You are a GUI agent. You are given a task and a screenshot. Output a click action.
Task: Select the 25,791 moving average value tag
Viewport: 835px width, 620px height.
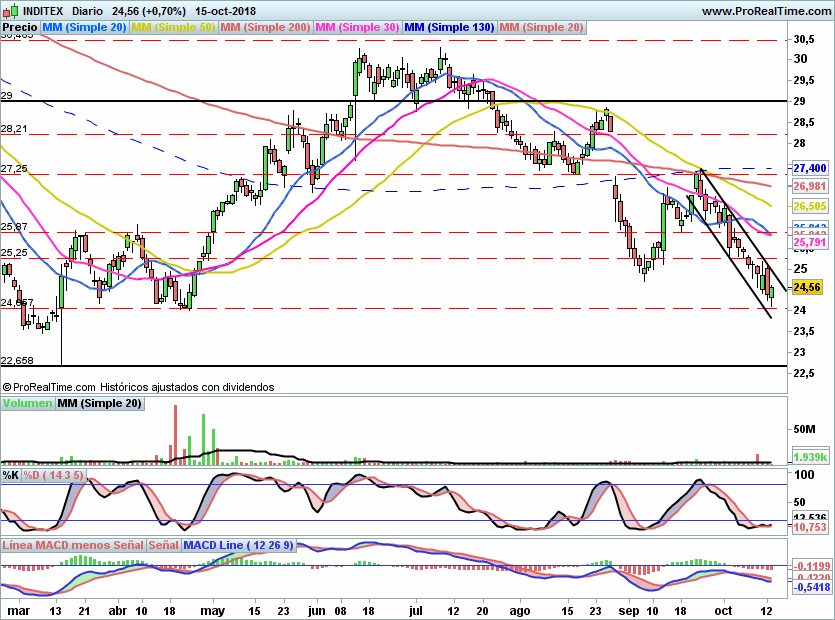coord(809,242)
